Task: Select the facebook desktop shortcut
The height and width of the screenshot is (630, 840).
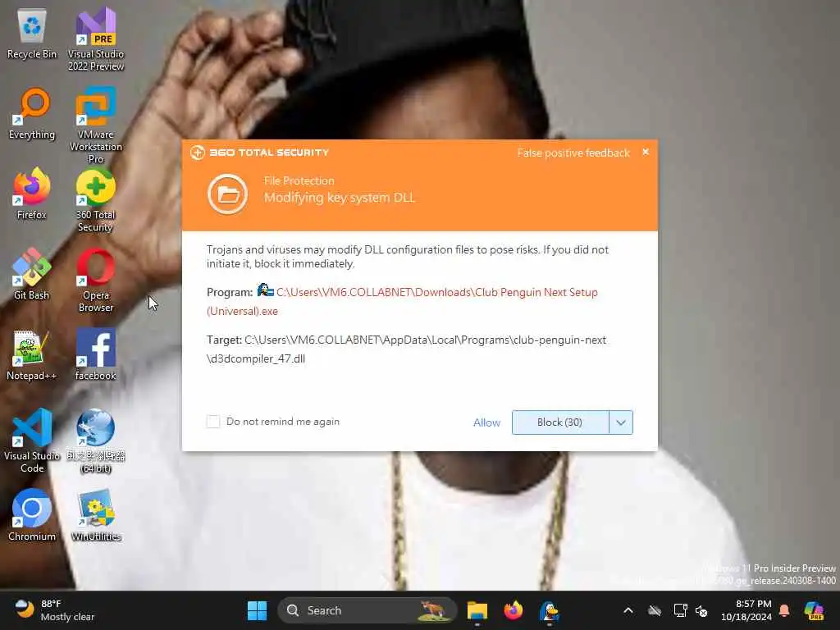Action: pos(96,354)
